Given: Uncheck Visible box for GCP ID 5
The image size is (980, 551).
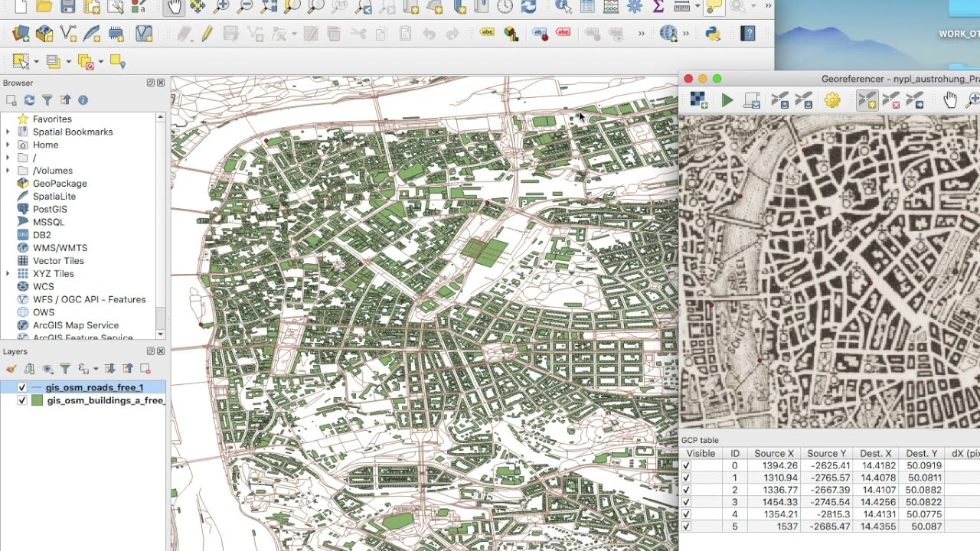Looking at the screenshot, I should pyautogui.click(x=687, y=527).
